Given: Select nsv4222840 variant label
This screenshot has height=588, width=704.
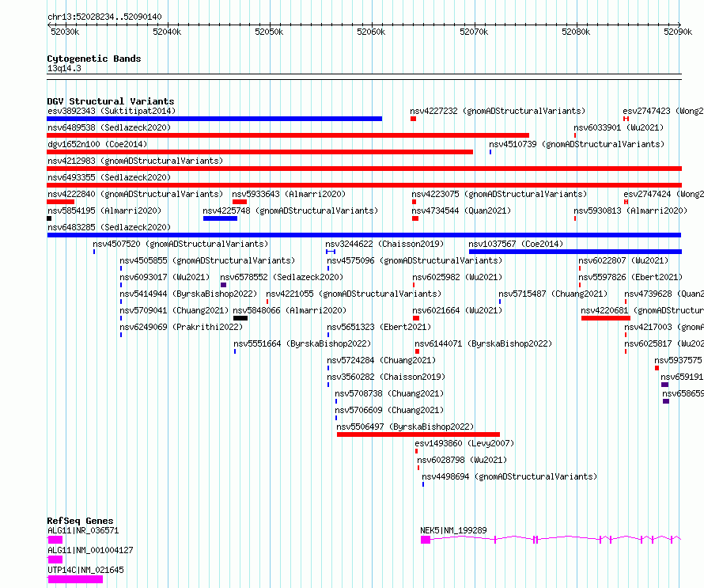Looking at the screenshot, I should pos(135,194).
